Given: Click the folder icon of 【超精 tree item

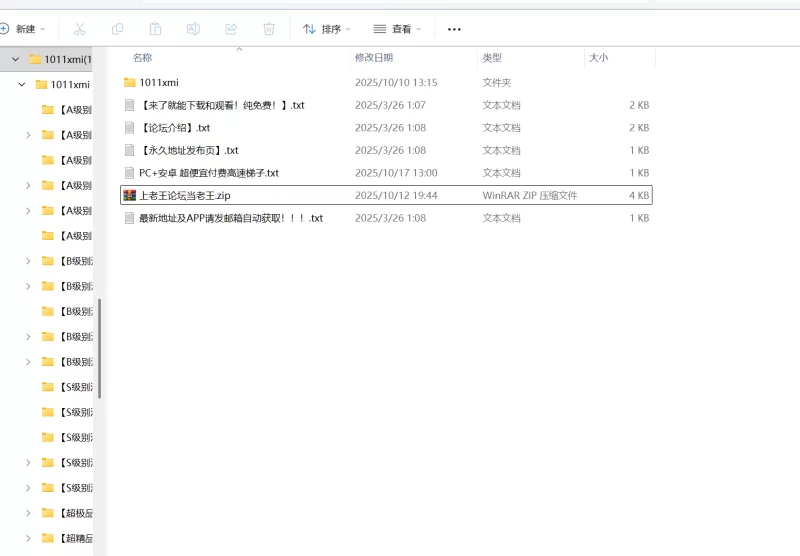Looking at the screenshot, I should pos(47,538).
